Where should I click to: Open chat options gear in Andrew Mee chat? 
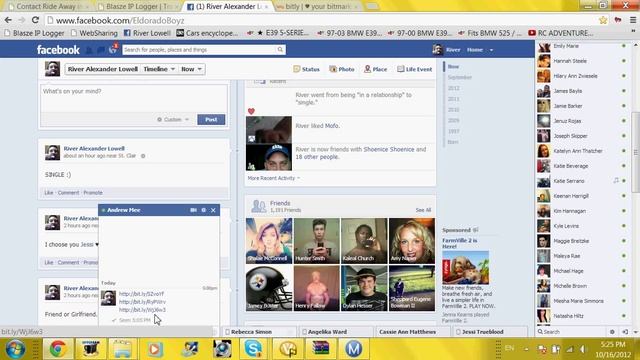[204, 210]
